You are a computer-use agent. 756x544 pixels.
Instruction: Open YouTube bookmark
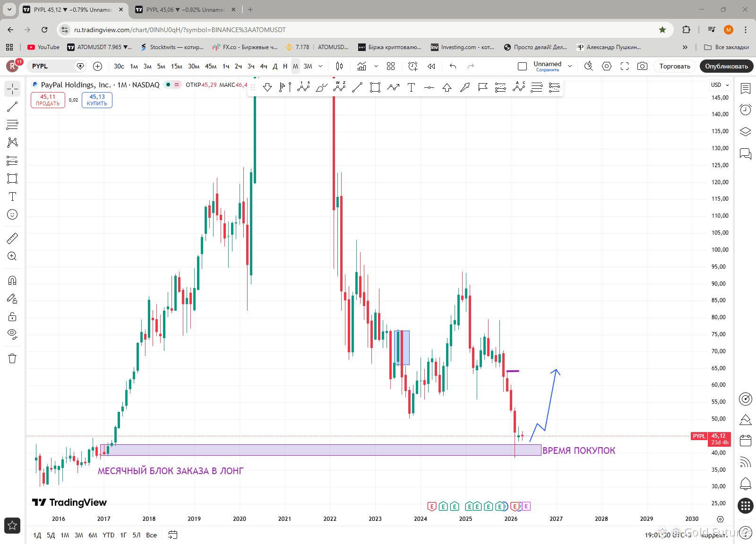pyautogui.click(x=43, y=47)
